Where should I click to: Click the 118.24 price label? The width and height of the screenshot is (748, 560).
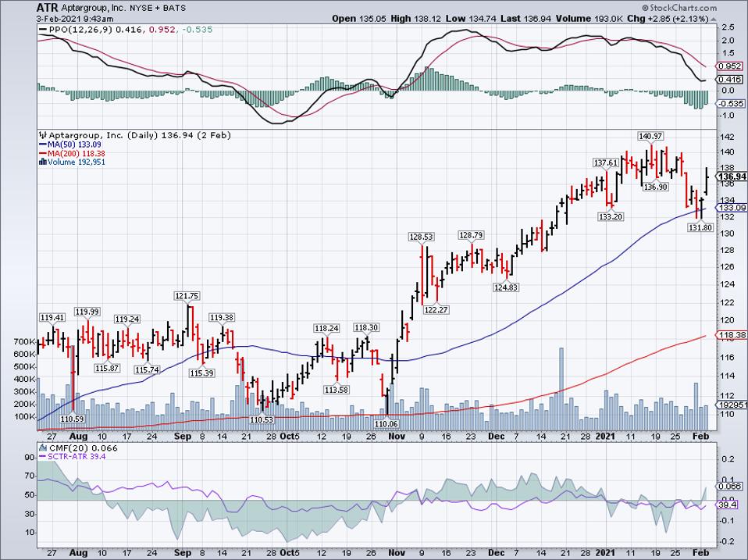pos(326,328)
